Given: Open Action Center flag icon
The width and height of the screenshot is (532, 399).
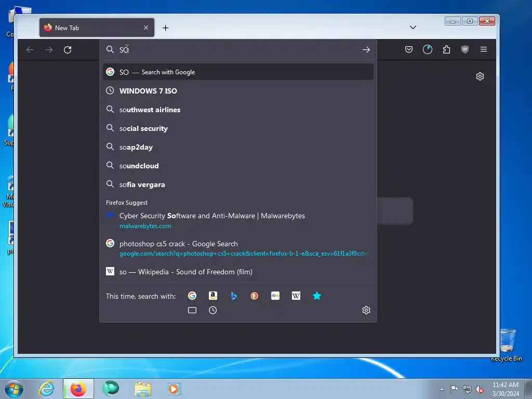Looking at the screenshot, I should tap(454, 389).
